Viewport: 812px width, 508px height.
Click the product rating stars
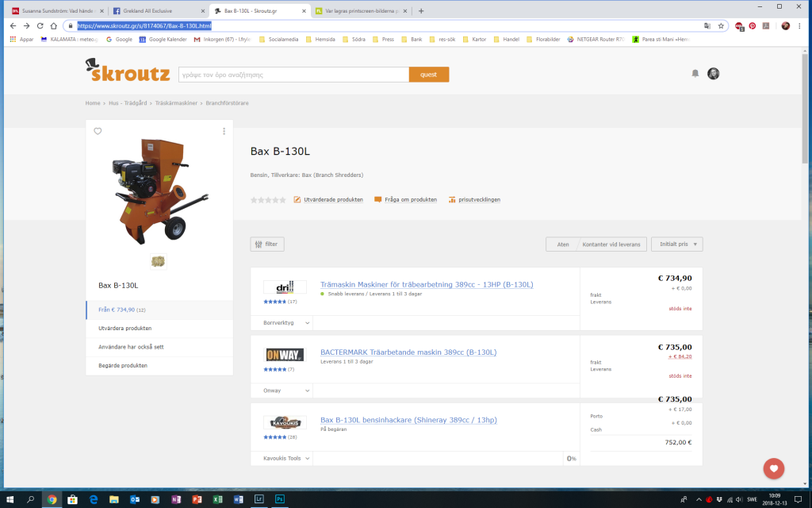[x=268, y=199]
